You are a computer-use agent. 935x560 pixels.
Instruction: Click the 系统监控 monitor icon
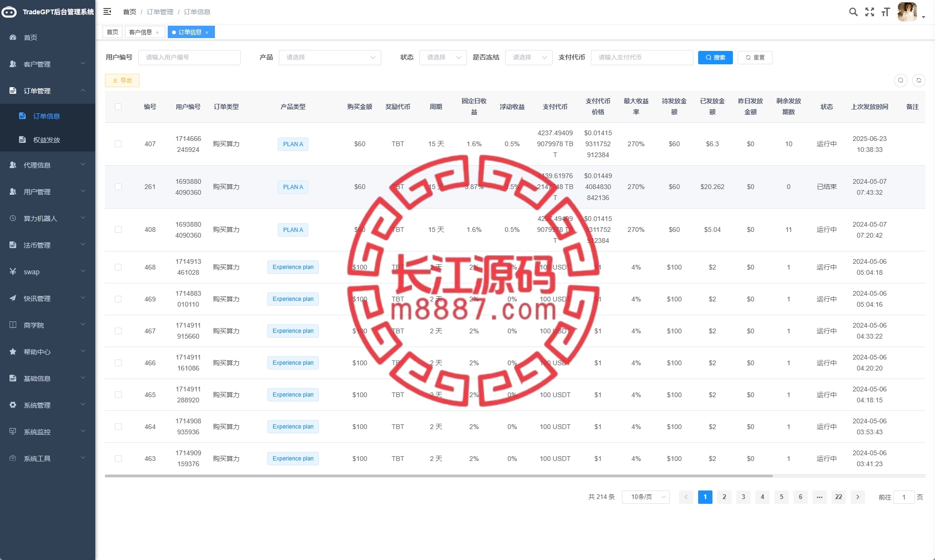(x=13, y=431)
